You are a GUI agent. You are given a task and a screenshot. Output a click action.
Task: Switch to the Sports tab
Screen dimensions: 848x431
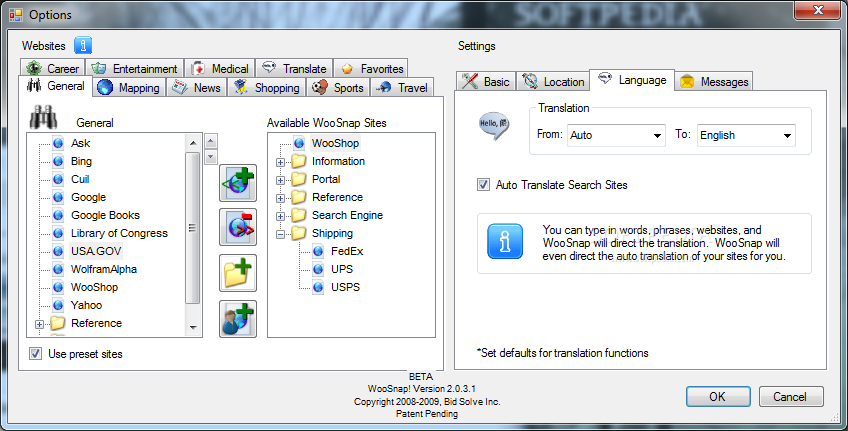pos(338,87)
